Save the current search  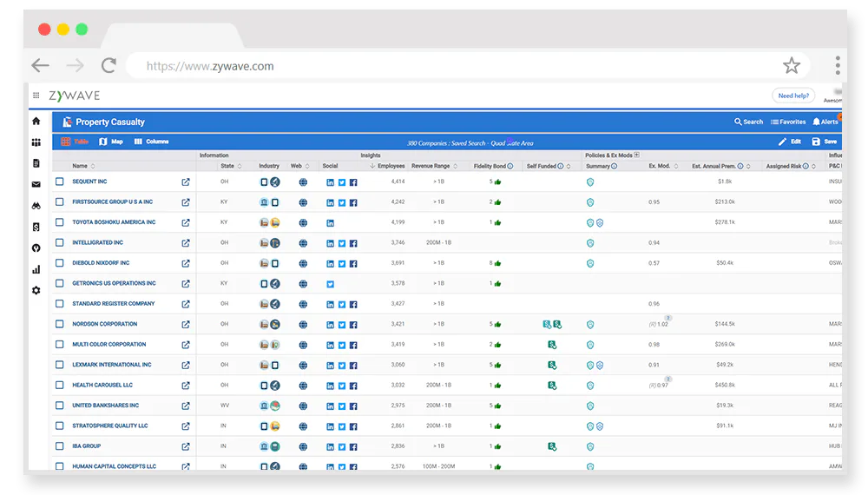point(825,142)
